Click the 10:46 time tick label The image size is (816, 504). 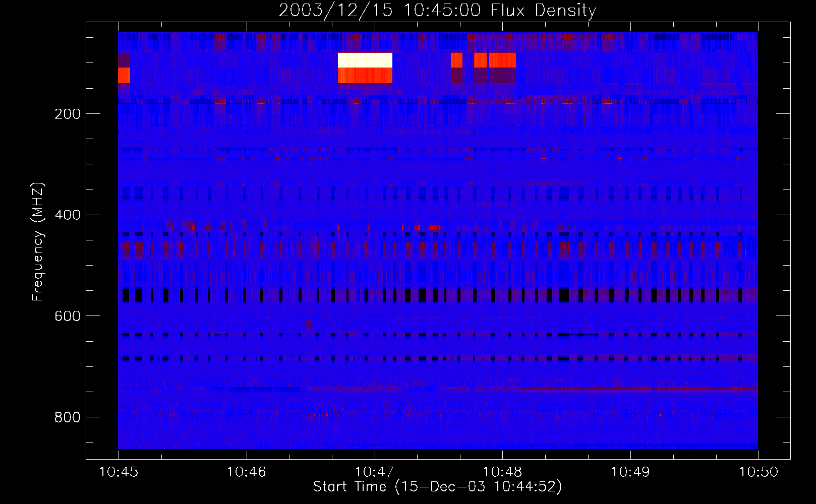click(247, 472)
